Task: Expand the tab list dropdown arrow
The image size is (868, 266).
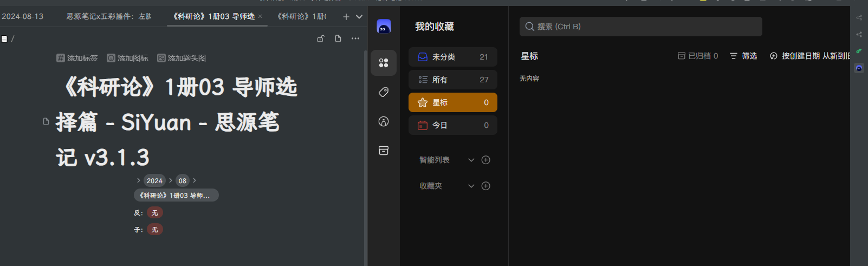Action: (x=359, y=17)
